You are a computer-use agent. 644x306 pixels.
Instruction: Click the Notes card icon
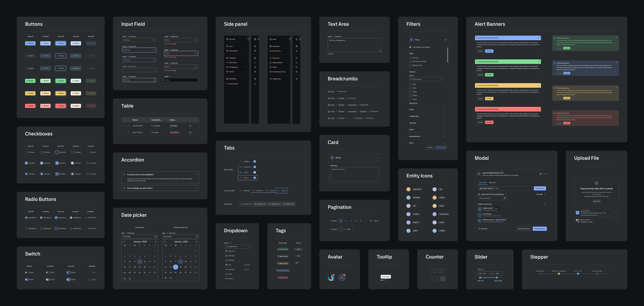point(332,158)
